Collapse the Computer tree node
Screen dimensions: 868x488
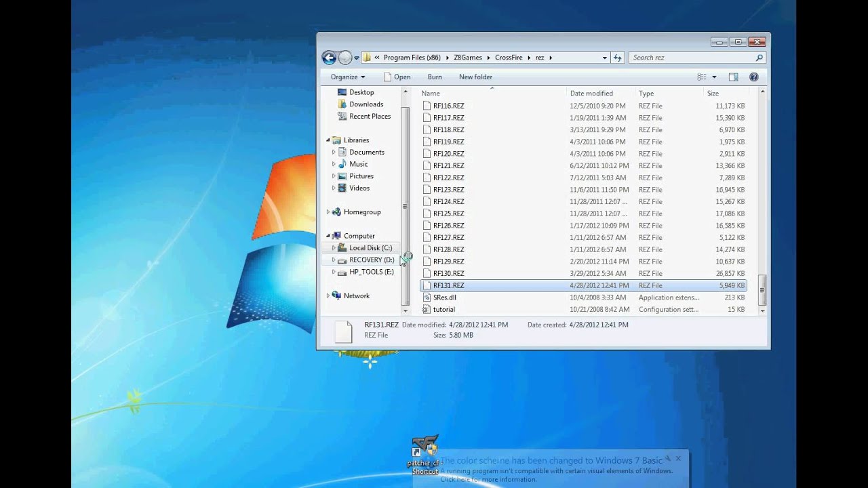coord(328,236)
